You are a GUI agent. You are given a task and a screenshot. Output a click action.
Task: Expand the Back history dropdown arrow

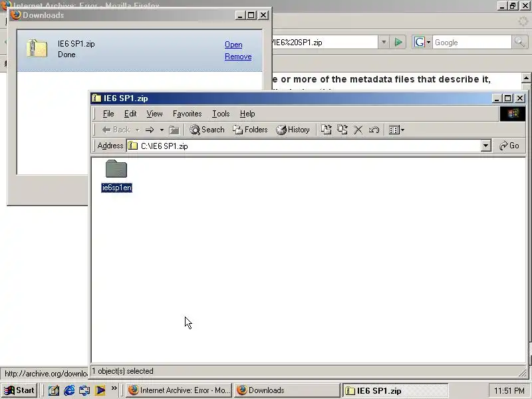point(138,130)
